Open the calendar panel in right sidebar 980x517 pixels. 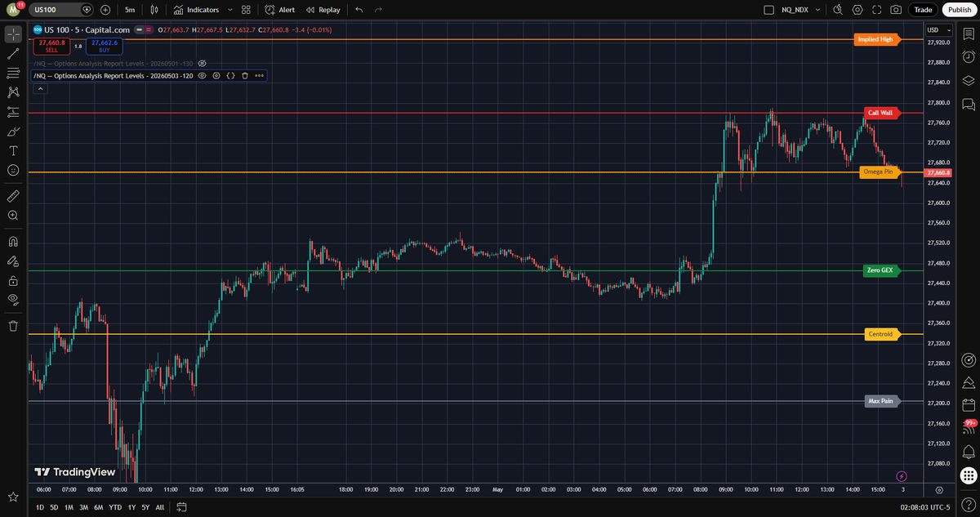point(969,405)
